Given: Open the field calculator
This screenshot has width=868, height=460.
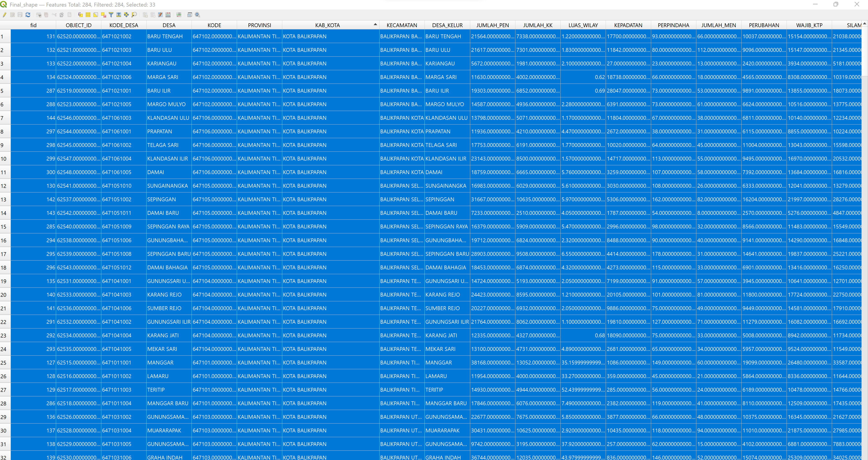Looking at the screenshot, I should pyautogui.click(x=168, y=15).
